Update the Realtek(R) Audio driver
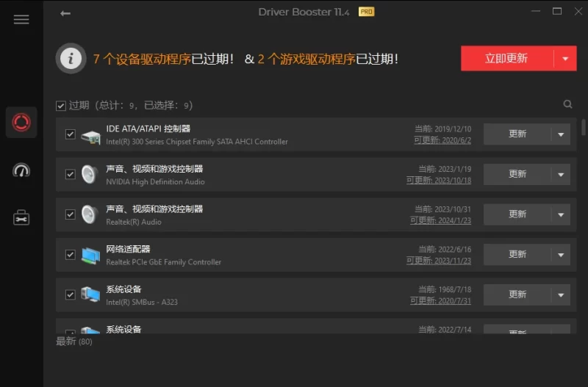The height and width of the screenshot is (387, 588). [517, 214]
